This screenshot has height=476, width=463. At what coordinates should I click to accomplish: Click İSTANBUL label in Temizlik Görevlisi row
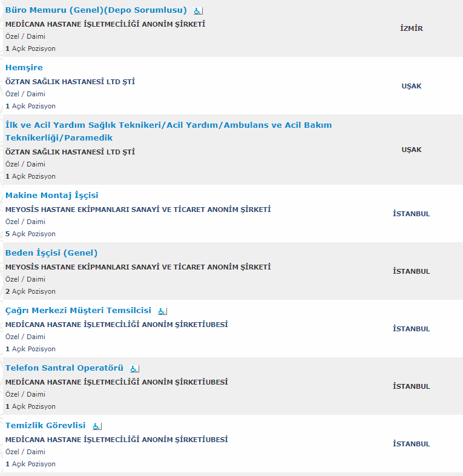tap(412, 444)
